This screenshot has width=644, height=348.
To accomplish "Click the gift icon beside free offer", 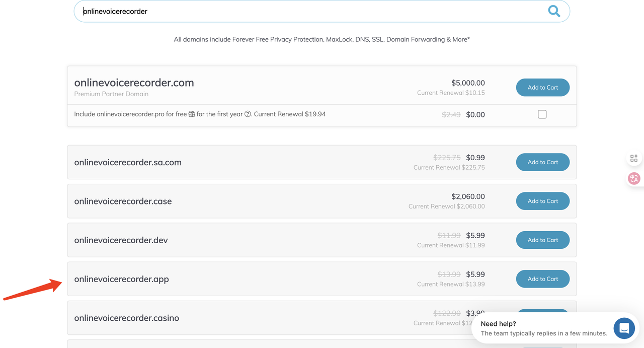I will tap(192, 114).
